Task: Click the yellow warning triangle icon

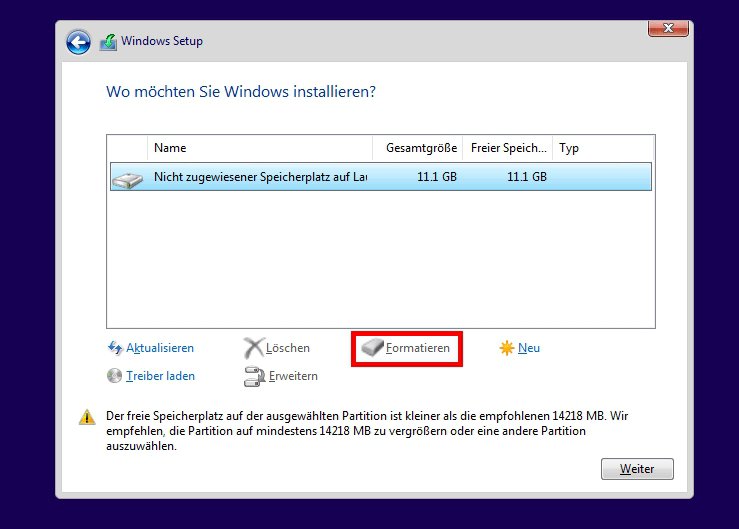Action: (x=87, y=417)
